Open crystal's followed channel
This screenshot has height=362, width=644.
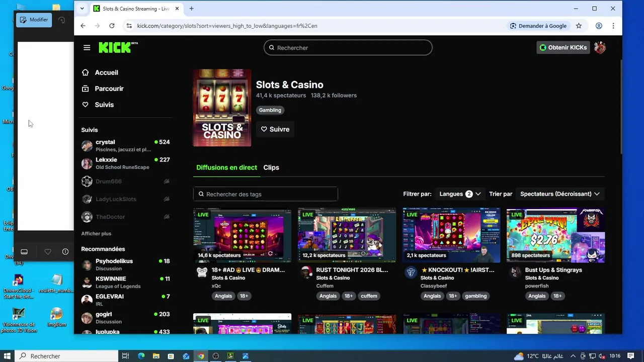(x=126, y=146)
